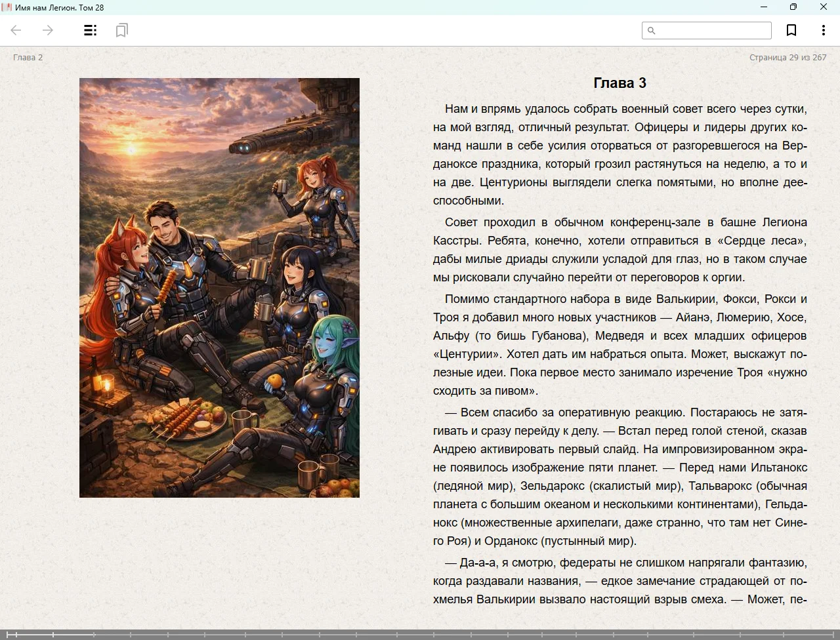Viewport: 840px width, 640px height.
Task: Click the book app icon in title bar
Action: click(x=7, y=7)
